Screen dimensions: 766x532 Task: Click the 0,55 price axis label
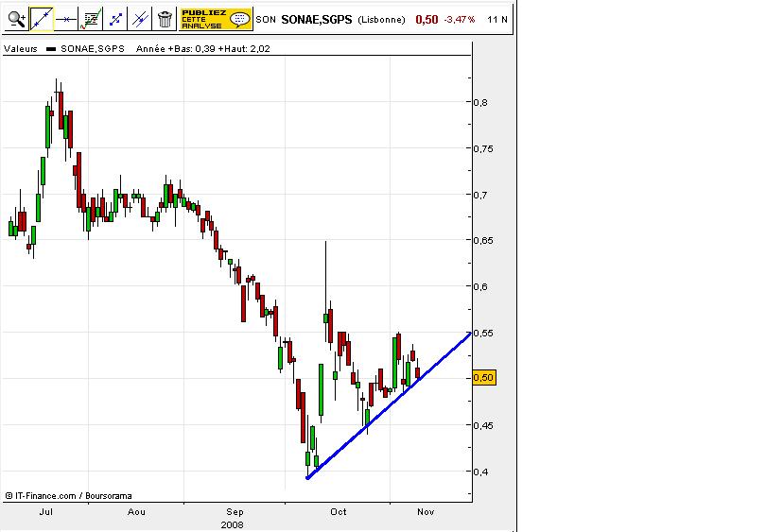click(x=483, y=334)
